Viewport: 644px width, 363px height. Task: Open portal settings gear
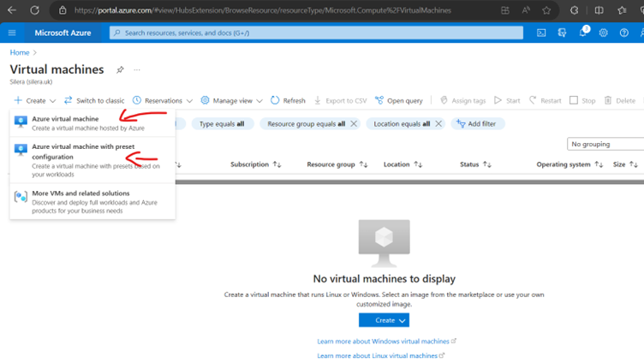(x=604, y=33)
